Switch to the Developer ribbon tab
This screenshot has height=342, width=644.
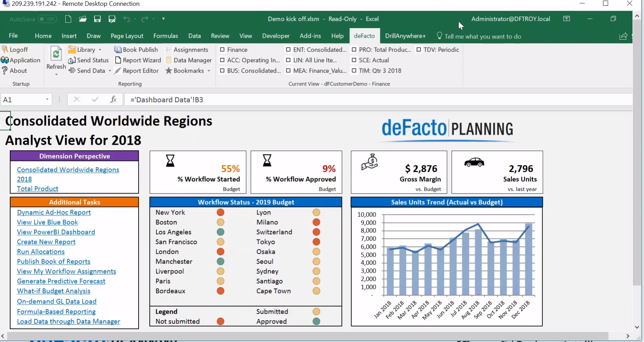[276, 36]
